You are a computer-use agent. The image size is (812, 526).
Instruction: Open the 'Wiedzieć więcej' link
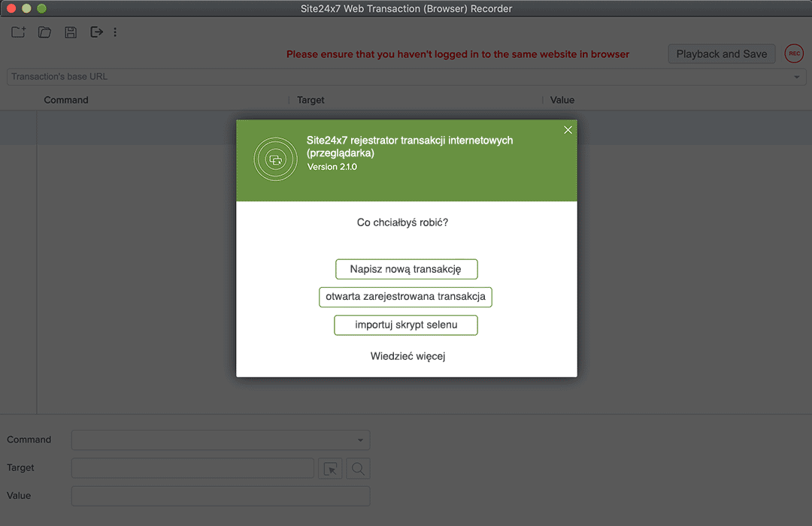tap(407, 355)
